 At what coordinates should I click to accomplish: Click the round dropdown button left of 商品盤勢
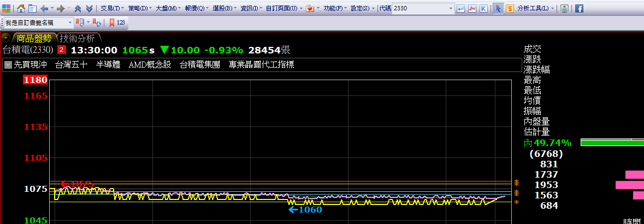[x=6, y=38]
